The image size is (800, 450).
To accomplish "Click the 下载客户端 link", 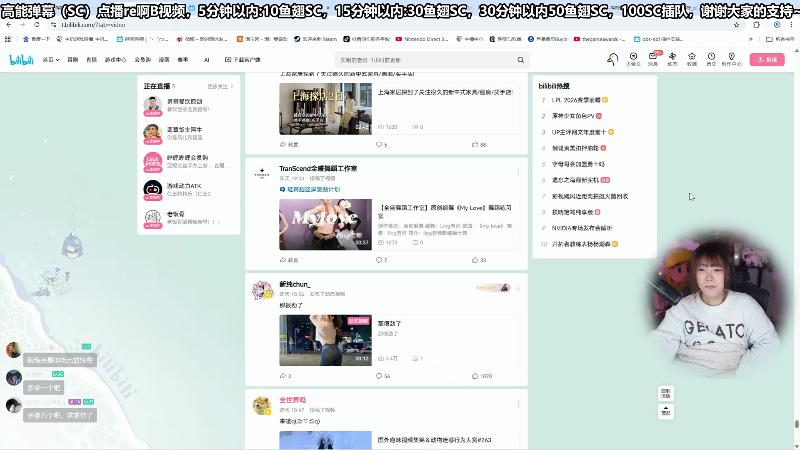I will tap(243, 60).
